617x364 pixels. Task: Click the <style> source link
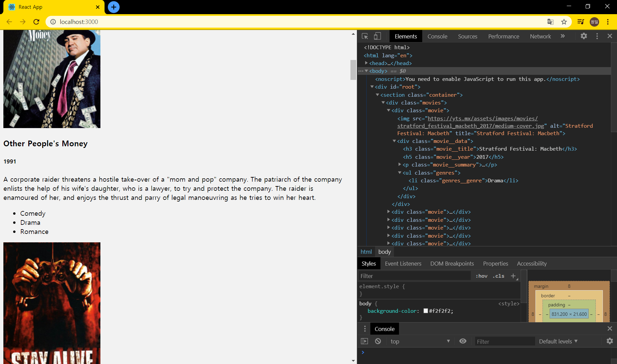(x=509, y=303)
